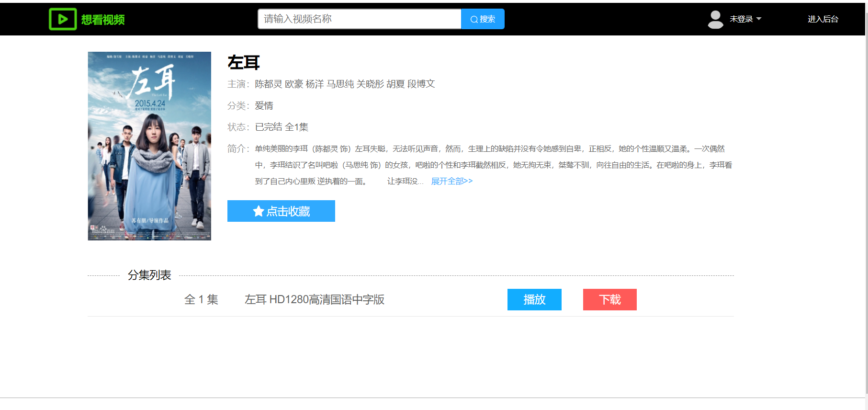Expand full synopsis with 展开全部>>
The image size is (868, 410).
point(452,181)
